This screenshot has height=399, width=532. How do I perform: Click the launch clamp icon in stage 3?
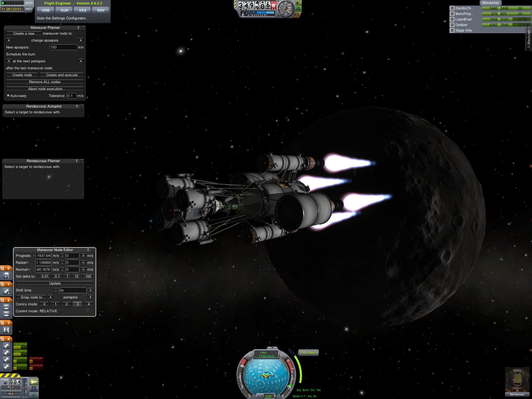click(x=6, y=330)
